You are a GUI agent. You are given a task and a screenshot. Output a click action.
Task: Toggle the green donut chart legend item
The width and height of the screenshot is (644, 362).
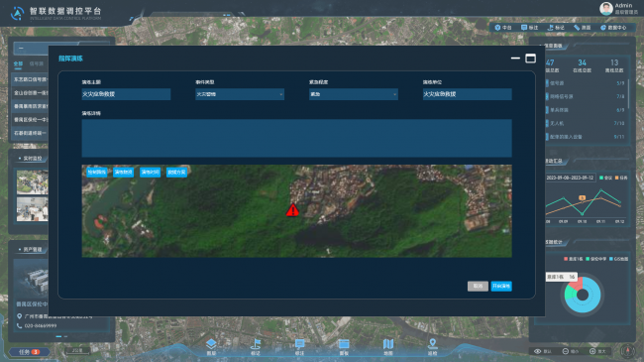pos(595,259)
